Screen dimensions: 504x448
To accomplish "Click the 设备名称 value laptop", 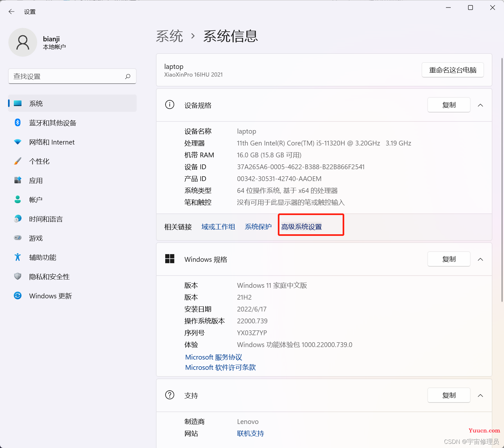I will click(x=246, y=131).
